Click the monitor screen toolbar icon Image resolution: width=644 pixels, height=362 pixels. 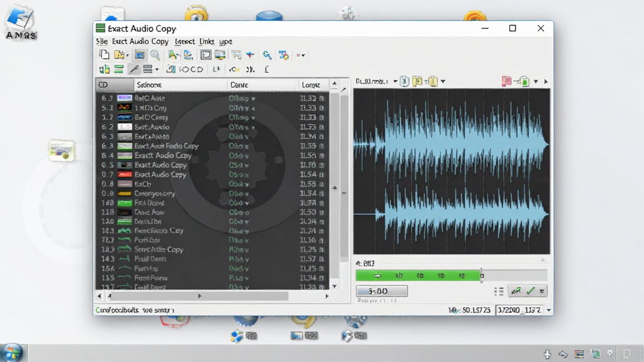point(220,55)
